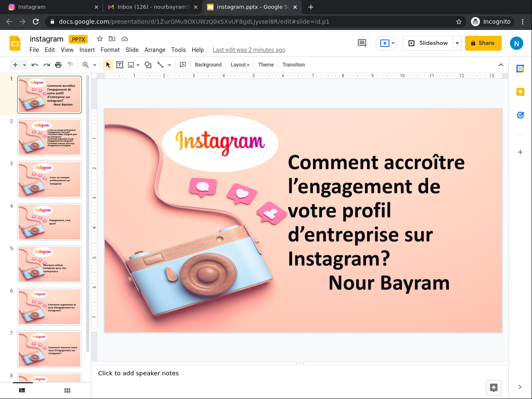Switch to grid view

(x=67, y=390)
